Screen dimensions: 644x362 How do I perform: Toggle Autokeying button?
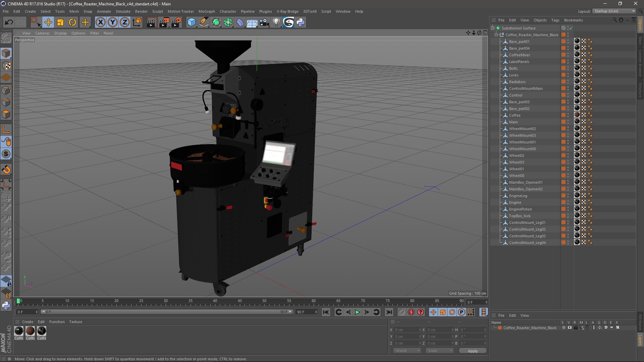coord(411,312)
